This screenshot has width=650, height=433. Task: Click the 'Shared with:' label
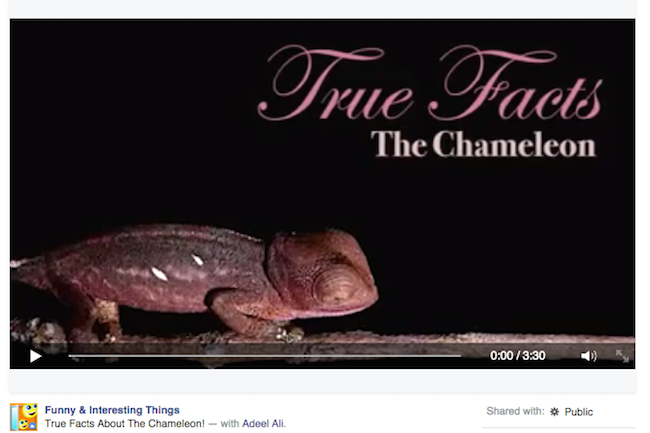pos(515,411)
